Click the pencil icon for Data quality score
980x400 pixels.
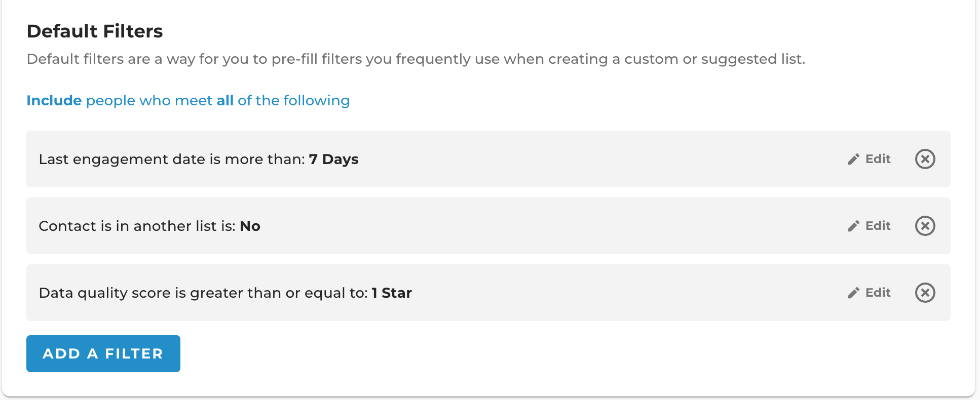(853, 293)
